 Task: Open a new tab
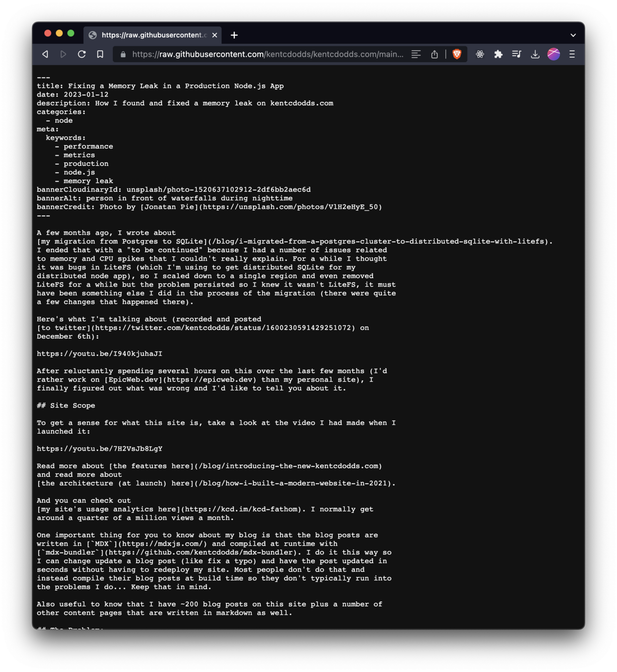(x=234, y=35)
